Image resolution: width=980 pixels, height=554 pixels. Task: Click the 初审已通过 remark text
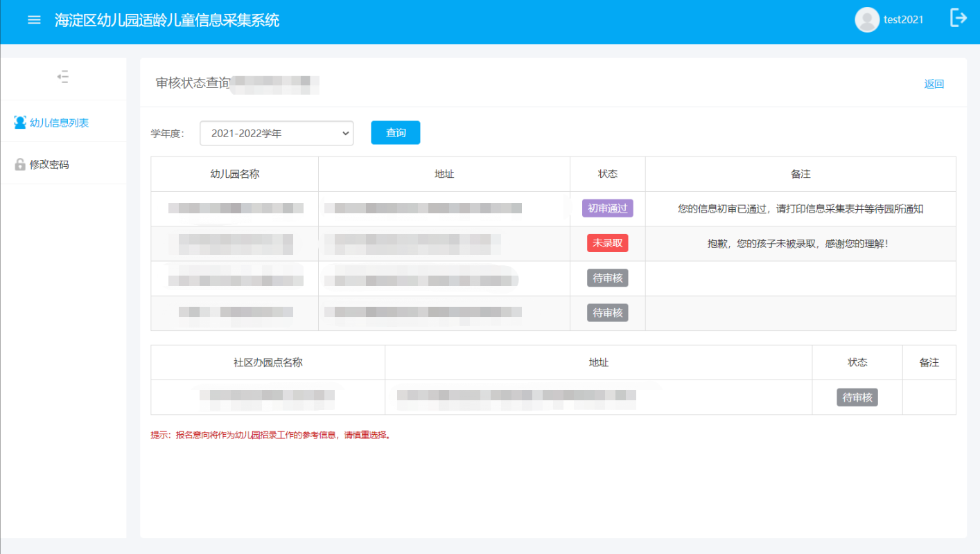800,208
